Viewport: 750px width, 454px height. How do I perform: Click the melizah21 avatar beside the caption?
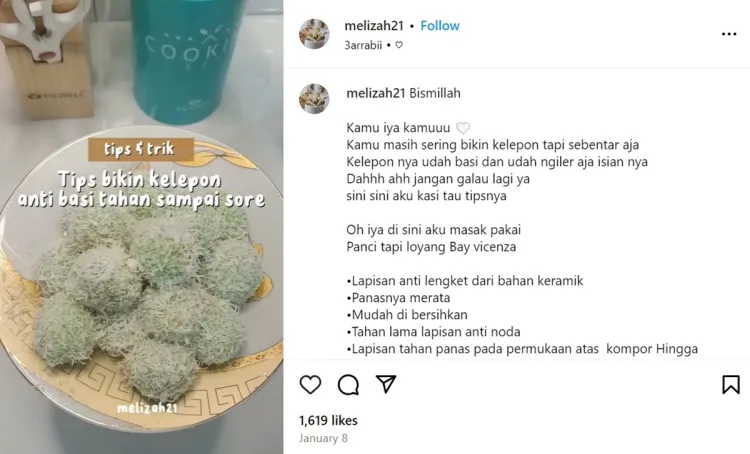click(x=314, y=99)
